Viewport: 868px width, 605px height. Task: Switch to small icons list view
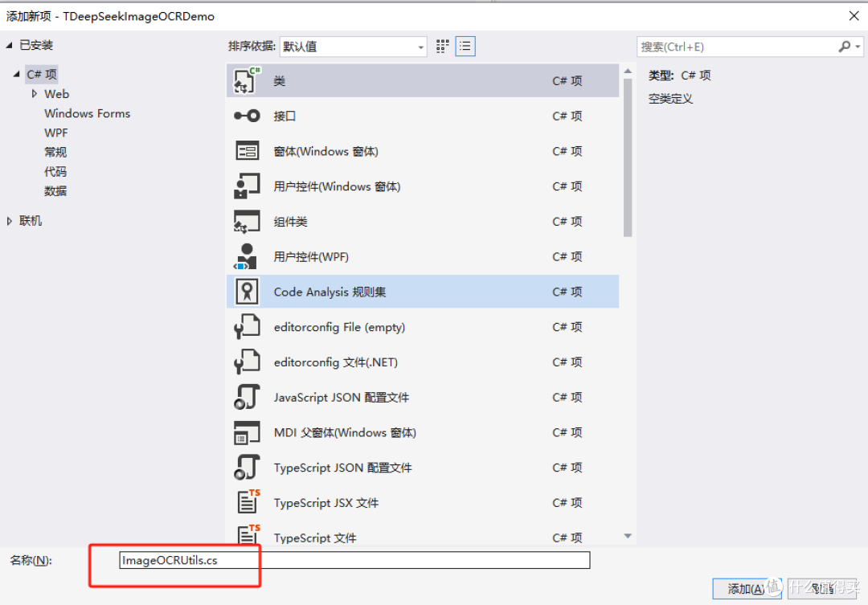coord(465,47)
